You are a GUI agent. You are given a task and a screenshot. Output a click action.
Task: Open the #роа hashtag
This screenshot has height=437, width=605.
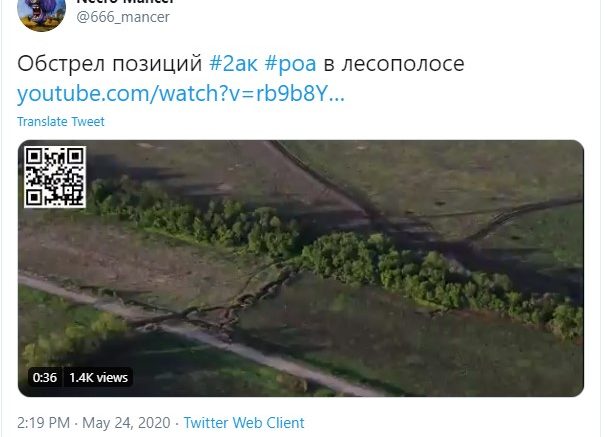click(x=291, y=64)
